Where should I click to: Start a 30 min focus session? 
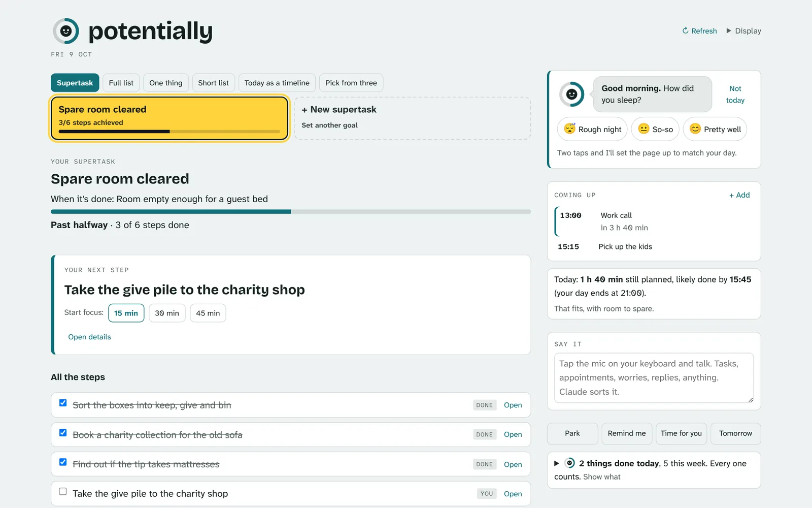(x=167, y=313)
